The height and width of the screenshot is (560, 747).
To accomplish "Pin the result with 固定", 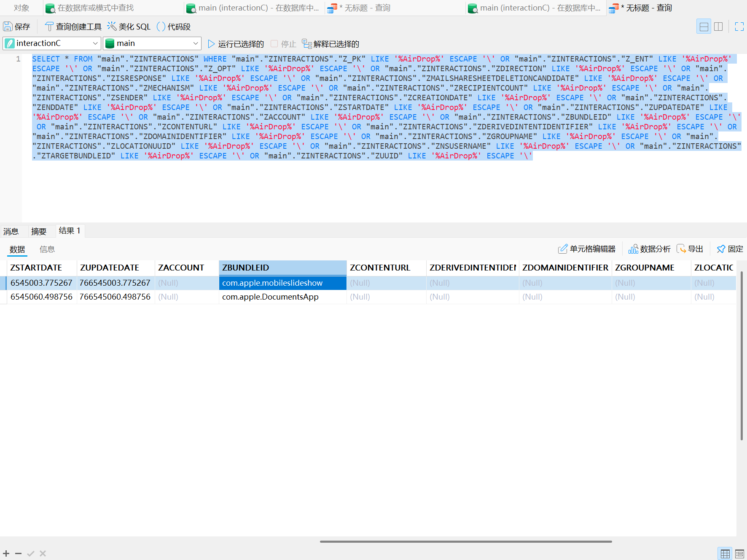I will [x=730, y=249].
